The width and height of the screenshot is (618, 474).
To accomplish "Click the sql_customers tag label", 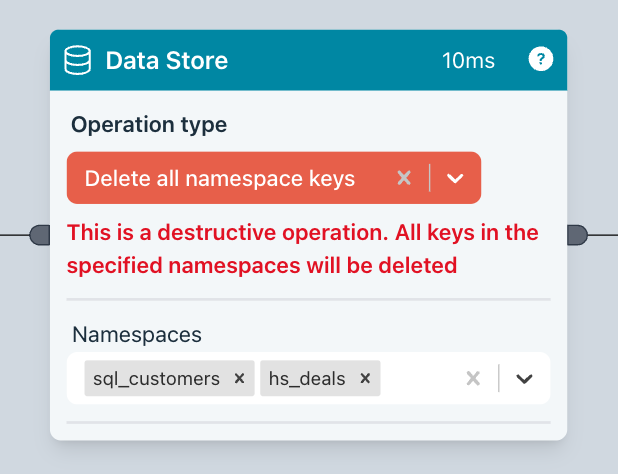I will [x=157, y=379].
